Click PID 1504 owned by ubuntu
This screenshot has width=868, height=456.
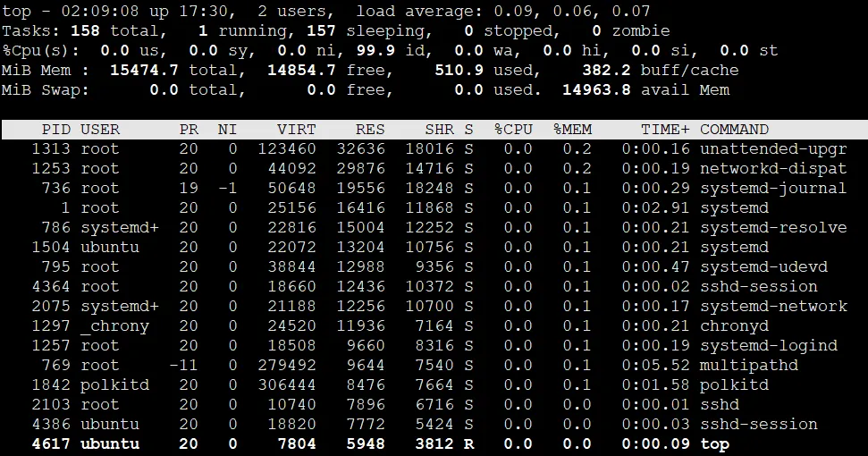click(51, 248)
